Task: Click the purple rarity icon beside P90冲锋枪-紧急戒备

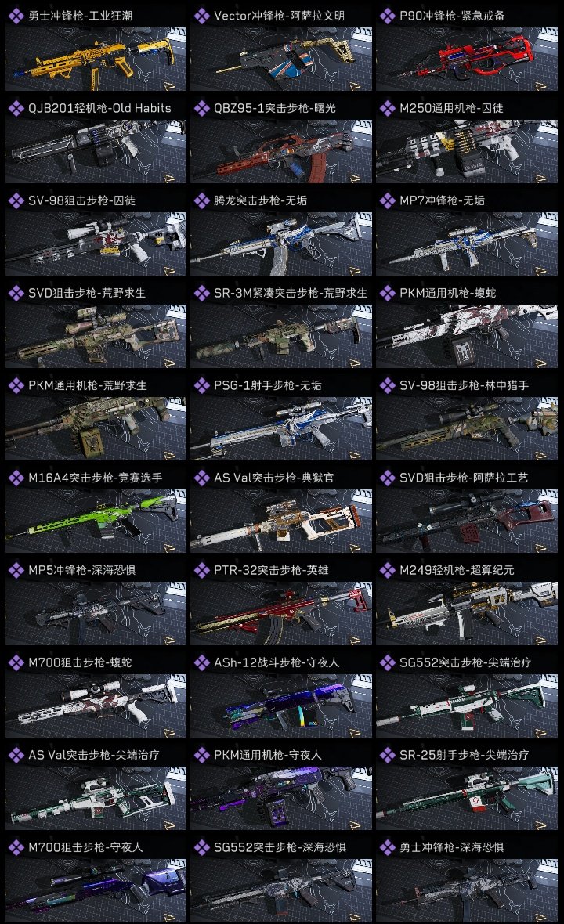Action: click(x=387, y=16)
